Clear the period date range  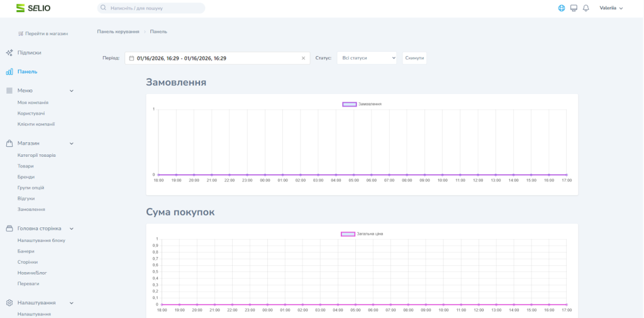[303, 58]
